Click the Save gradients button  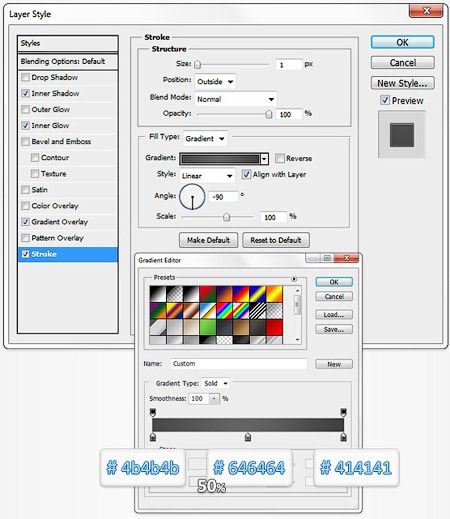[334, 329]
